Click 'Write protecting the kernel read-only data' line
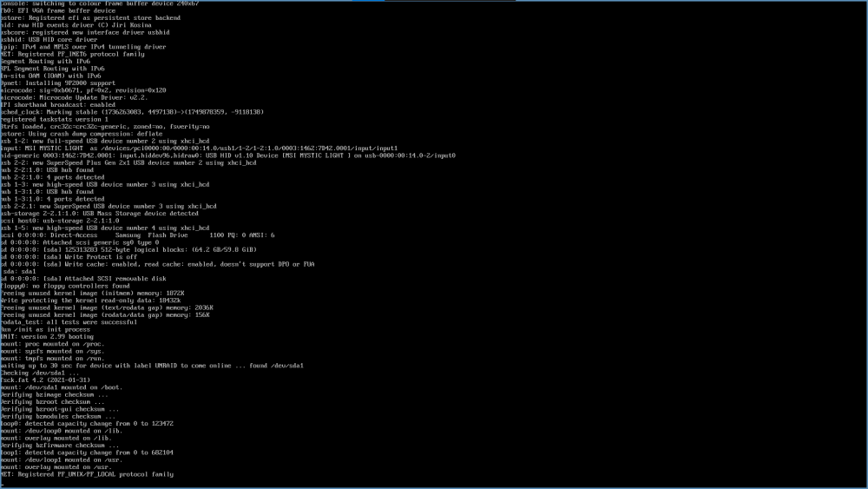 point(90,301)
